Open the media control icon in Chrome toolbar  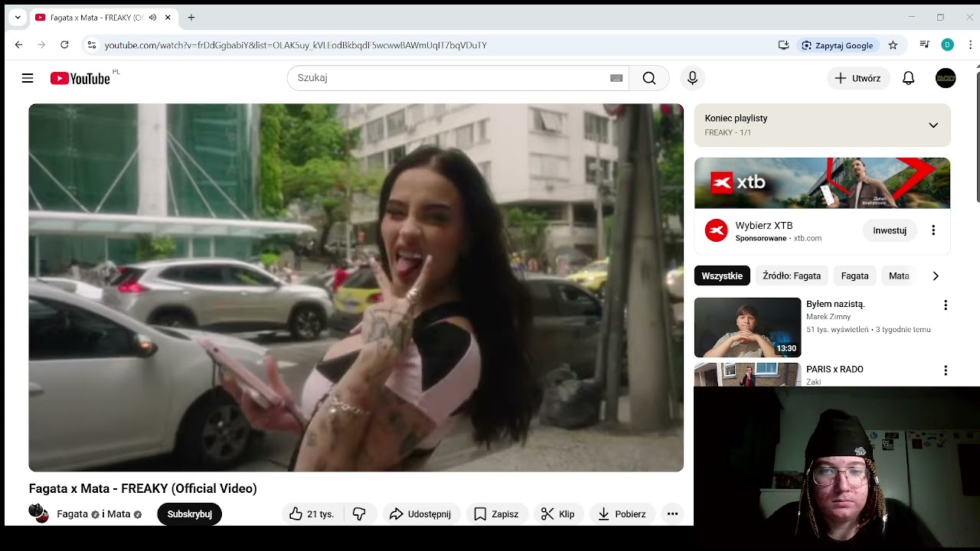coord(925,45)
